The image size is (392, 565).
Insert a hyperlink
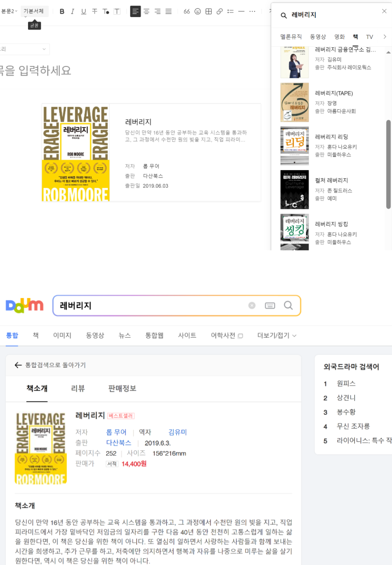pyautogui.click(x=220, y=11)
